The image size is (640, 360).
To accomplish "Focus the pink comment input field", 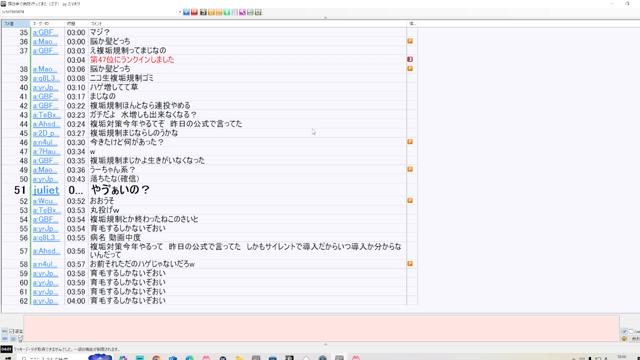I will tap(321, 328).
